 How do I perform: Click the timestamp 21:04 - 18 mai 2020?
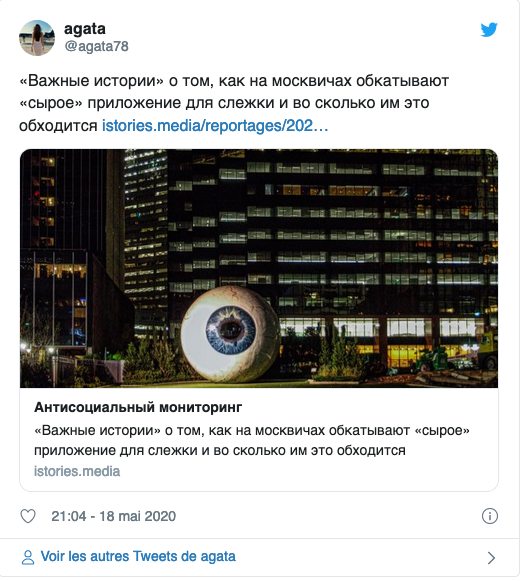pyautogui.click(x=113, y=516)
